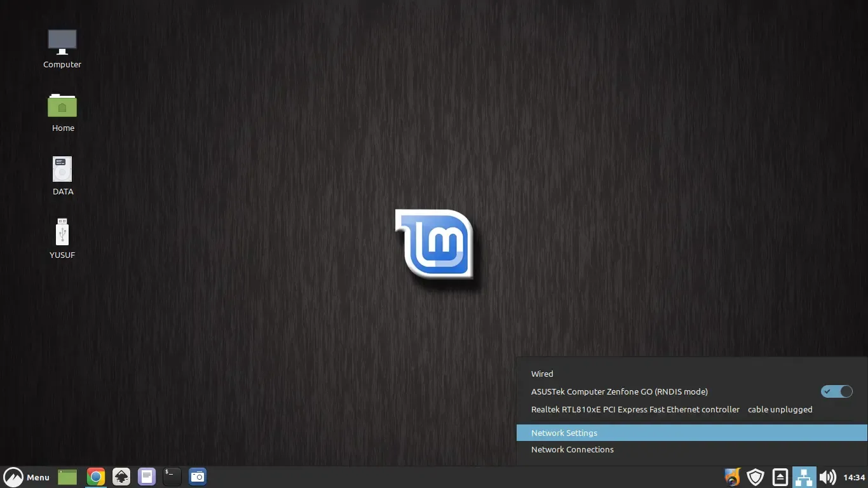Launch the green file manager in the panel
This screenshot has height=488, width=868.
click(67, 477)
